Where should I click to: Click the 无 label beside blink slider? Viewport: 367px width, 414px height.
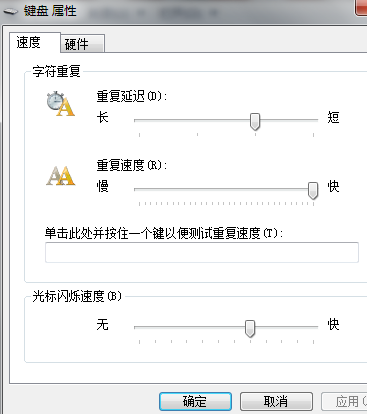(103, 324)
